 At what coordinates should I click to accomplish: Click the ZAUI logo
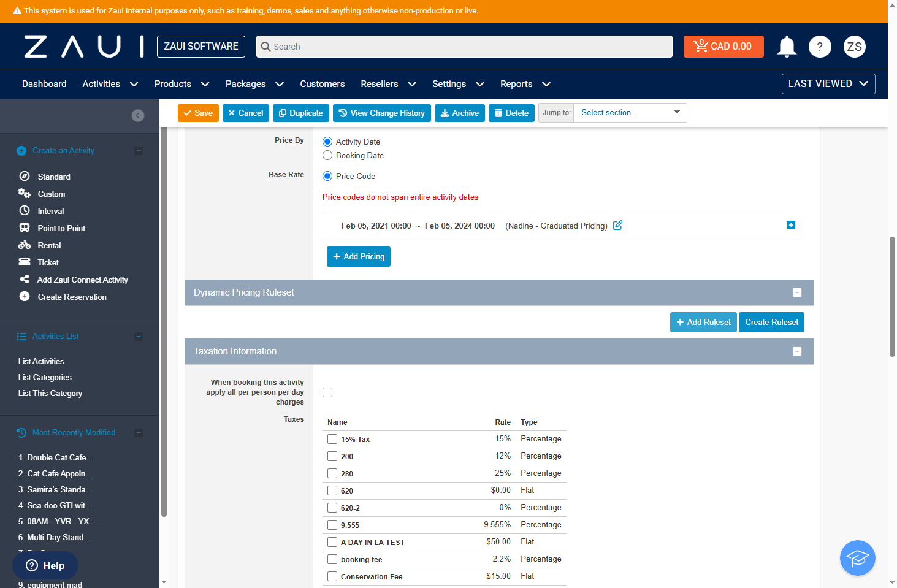[x=84, y=47]
